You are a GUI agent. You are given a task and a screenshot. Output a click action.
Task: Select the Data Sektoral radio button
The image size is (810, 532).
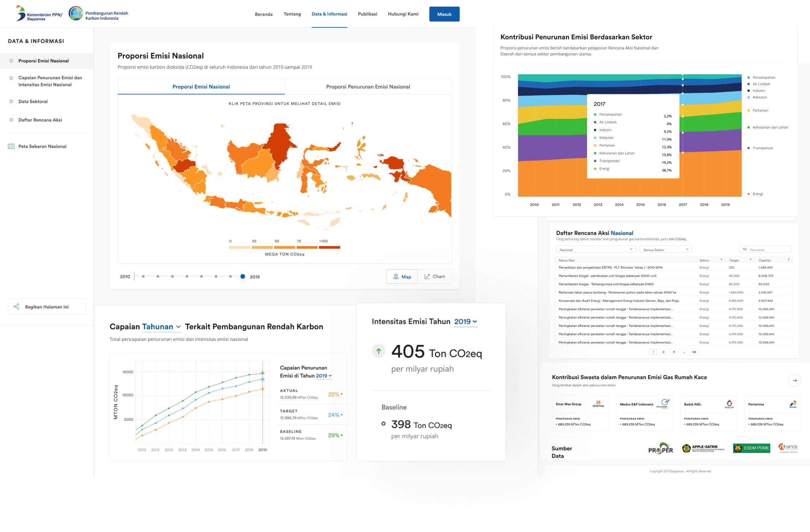point(11,101)
